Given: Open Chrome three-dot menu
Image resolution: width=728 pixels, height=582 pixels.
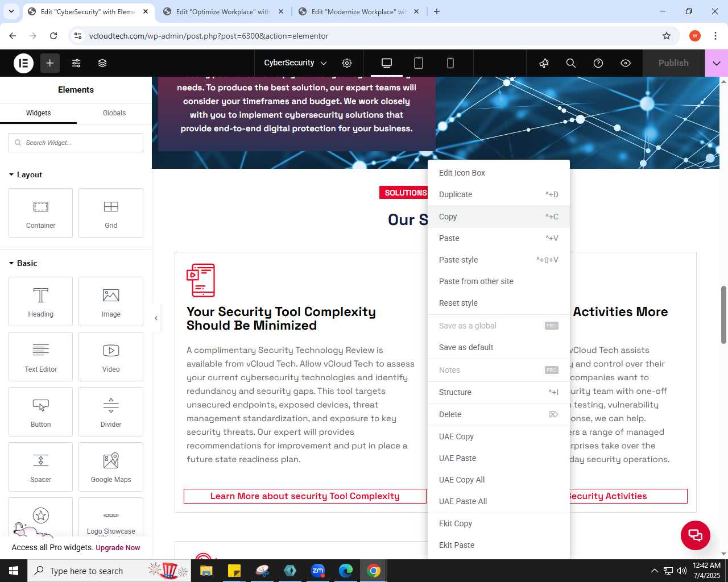Looking at the screenshot, I should (x=715, y=36).
